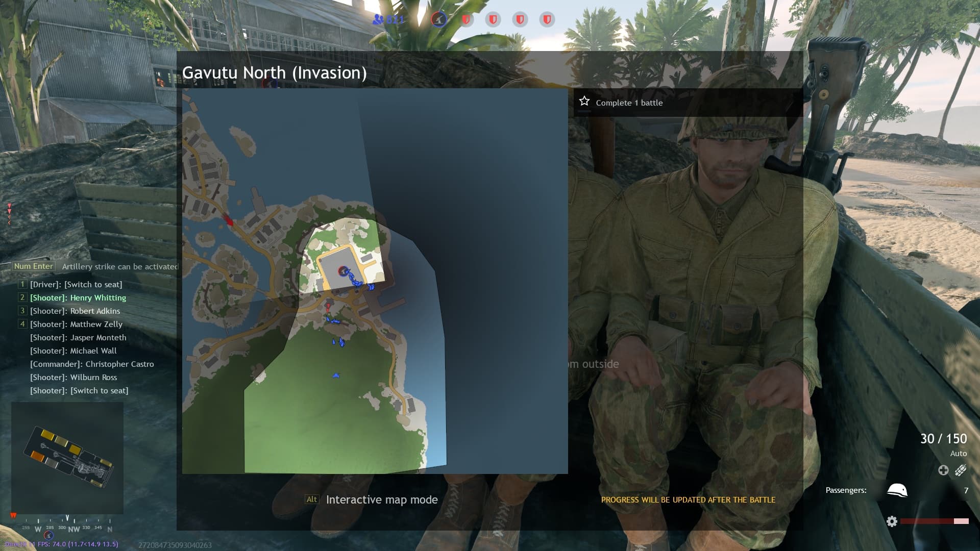980x551 pixels.
Task: Click the artillery capture point icon at top
Action: (439, 19)
